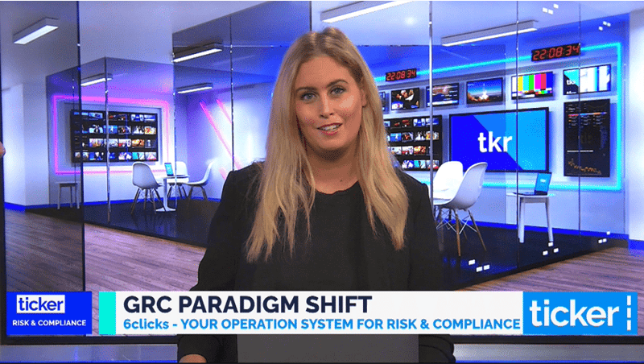Click the small red clock above the monitor wall
Image resolution: width=644 pixels, height=364 pixels.
(x=401, y=75)
